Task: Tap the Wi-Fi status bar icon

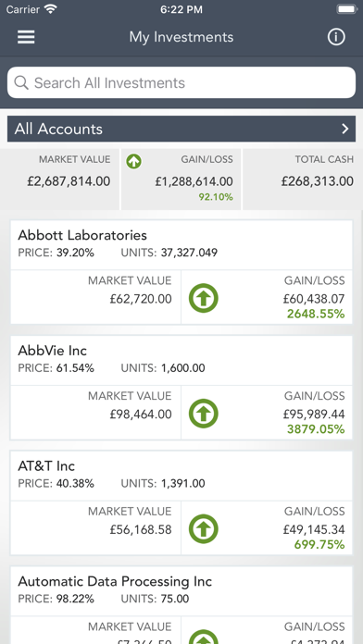Action: click(51, 9)
